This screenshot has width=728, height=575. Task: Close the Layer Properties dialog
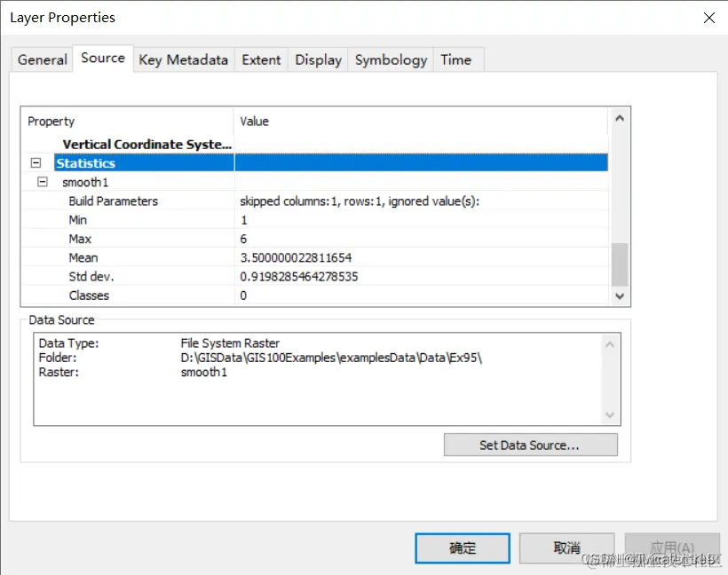tap(708, 18)
